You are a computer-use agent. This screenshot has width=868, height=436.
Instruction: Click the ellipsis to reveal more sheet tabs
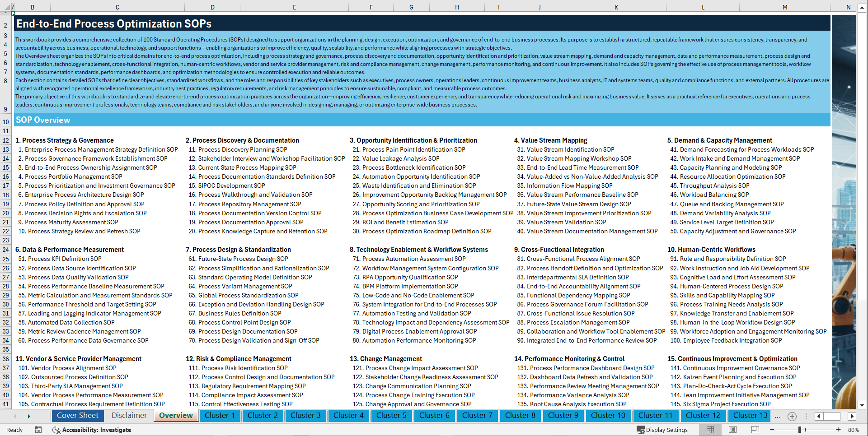coord(778,416)
